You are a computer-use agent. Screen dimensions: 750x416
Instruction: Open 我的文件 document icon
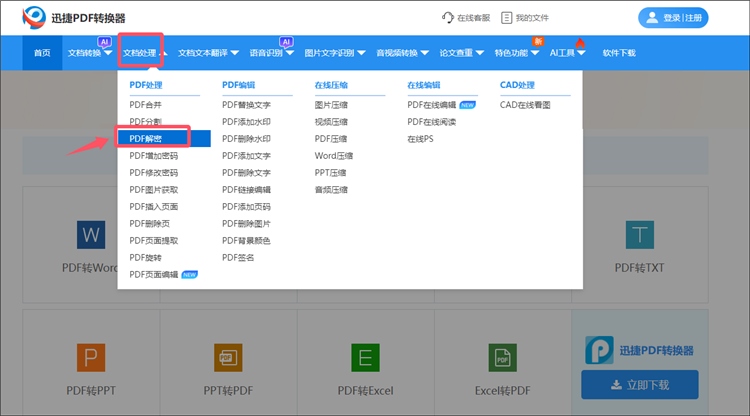click(506, 18)
